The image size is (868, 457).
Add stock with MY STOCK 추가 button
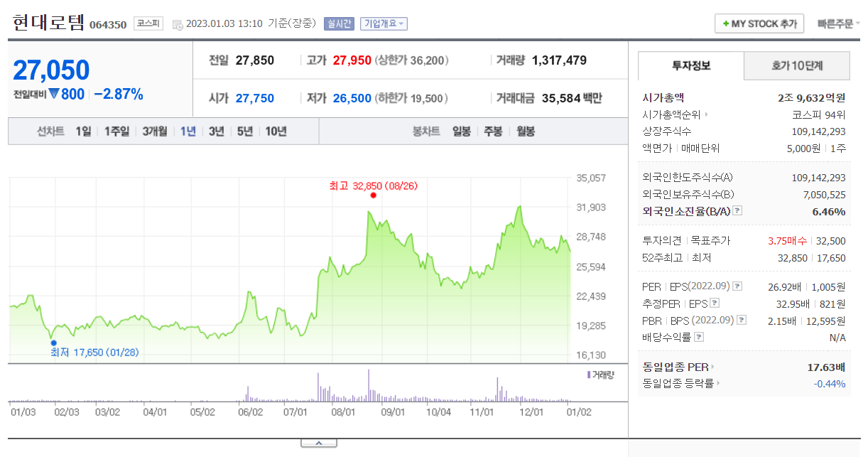[x=759, y=23]
